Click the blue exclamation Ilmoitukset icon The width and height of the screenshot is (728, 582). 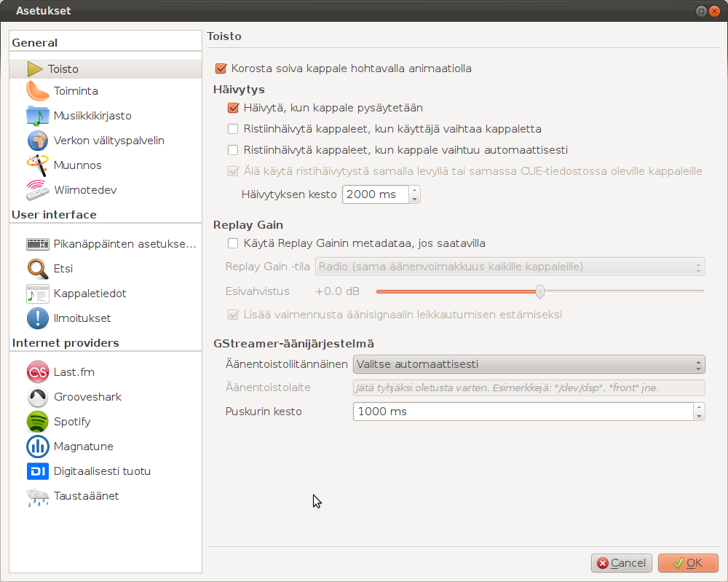pyautogui.click(x=38, y=318)
